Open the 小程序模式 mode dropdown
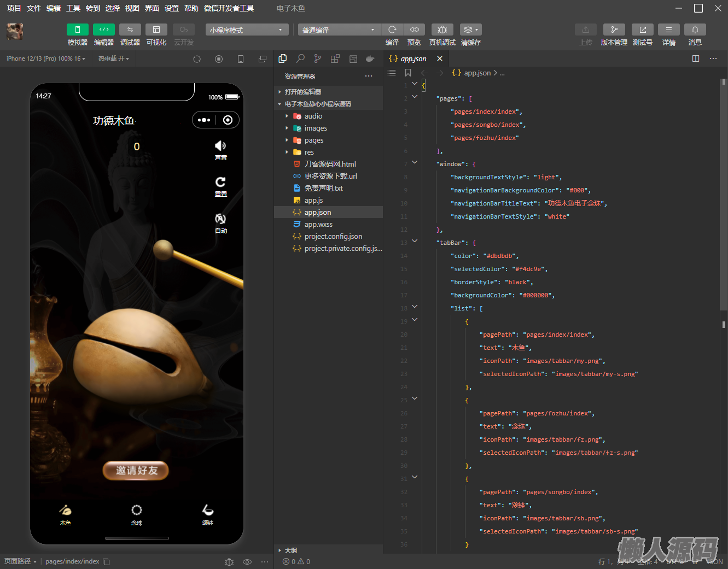Viewport: 728px width, 569px height. click(247, 30)
